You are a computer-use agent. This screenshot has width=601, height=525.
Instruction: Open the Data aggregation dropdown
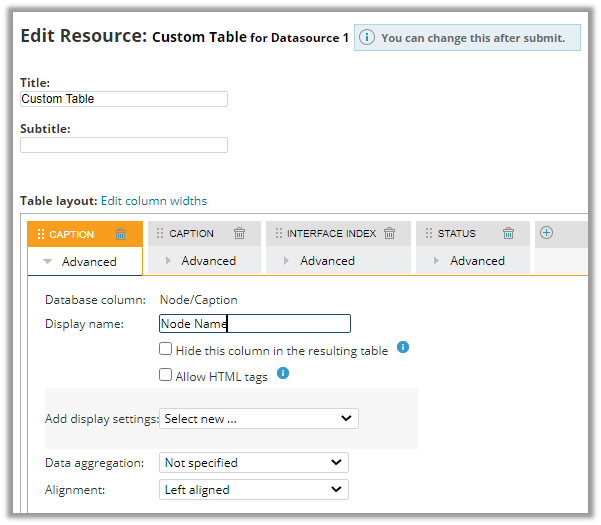[254, 463]
